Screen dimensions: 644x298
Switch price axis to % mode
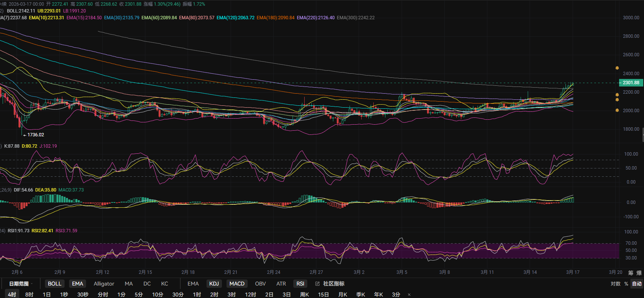626,284
